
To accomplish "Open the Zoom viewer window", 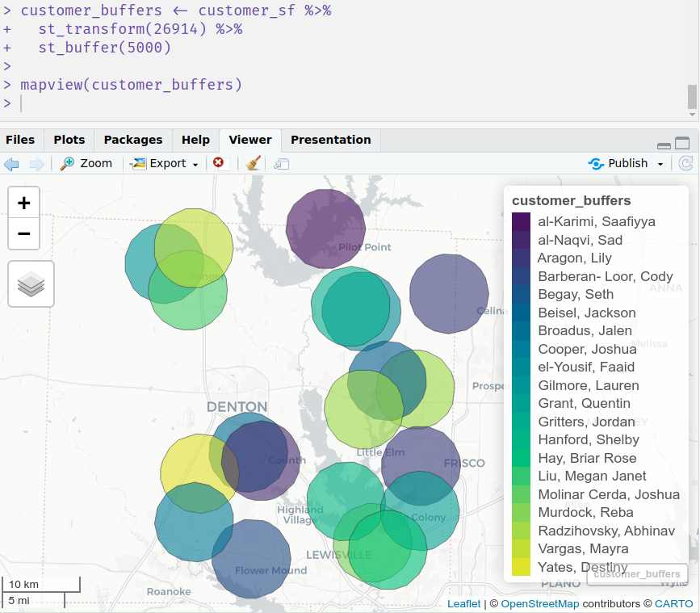I will [86, 163].
